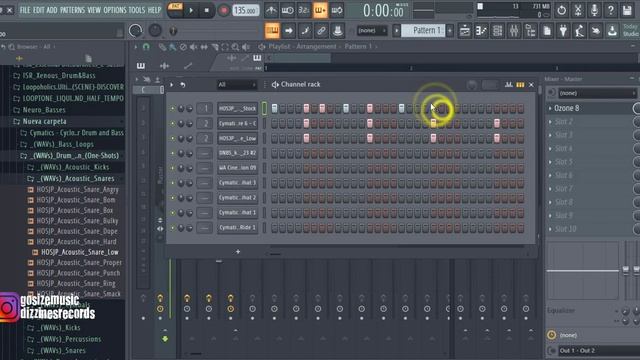Image resolution: width=640 pixels, height=360 pixels.
Task: Open the piano roll view icon
Action: pos(481,31)
